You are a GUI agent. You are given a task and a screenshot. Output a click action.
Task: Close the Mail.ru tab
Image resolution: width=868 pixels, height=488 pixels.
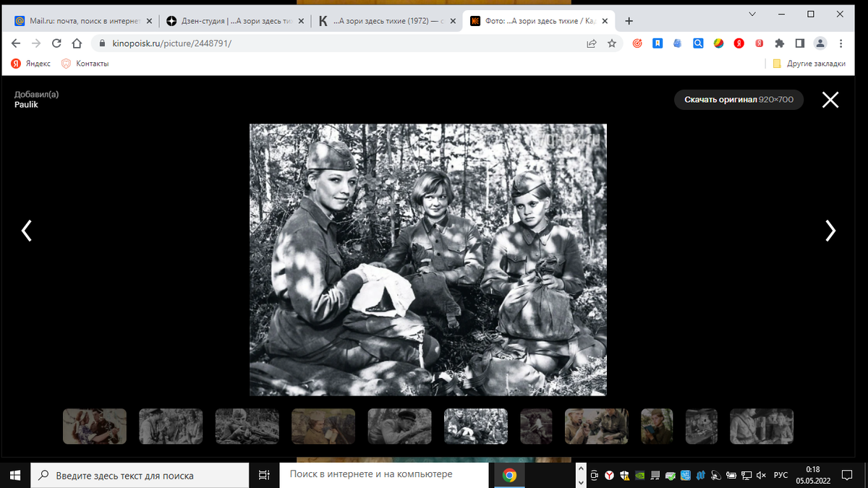point(149,22)
